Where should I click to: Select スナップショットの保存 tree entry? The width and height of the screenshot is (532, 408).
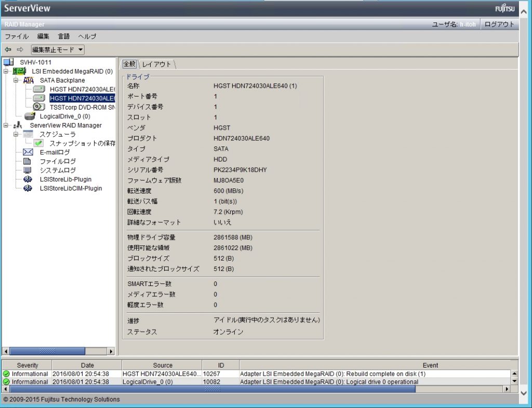point(83,143)
